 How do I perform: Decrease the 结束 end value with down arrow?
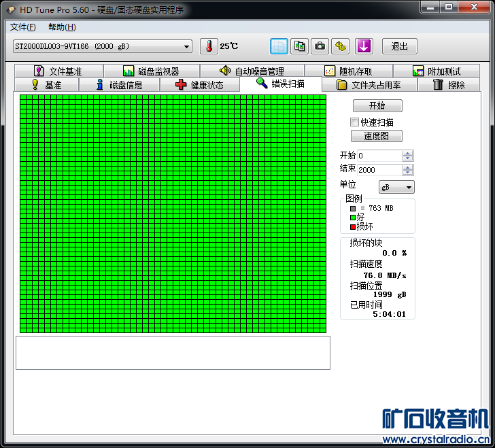pos(407,173)
